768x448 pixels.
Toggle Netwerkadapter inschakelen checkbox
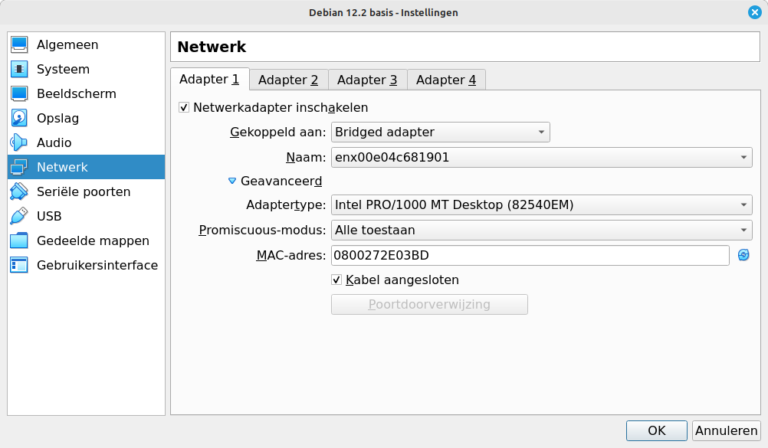click(x=184, y=107)
